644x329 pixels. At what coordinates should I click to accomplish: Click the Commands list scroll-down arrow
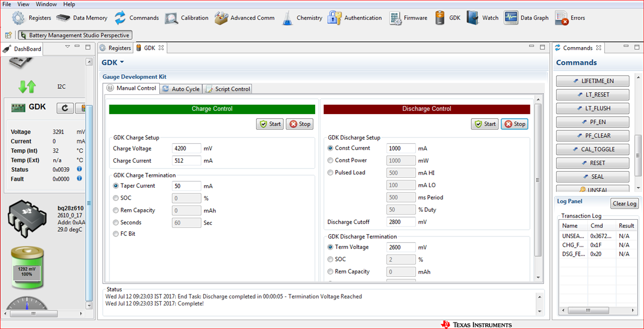click(x=638, y=188)
